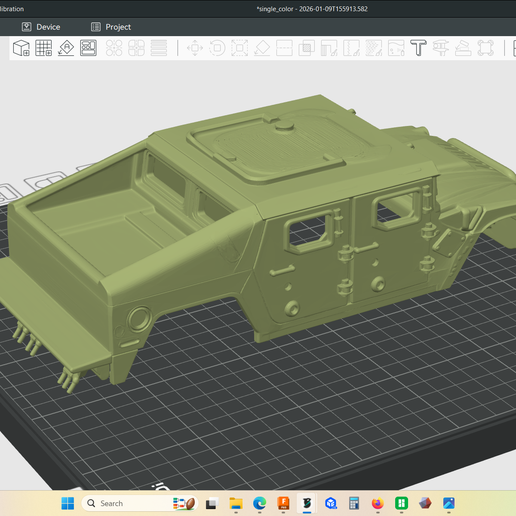Switch to the Device tab
This screenshot has height=516, width=516.
(x=41, y=27)
